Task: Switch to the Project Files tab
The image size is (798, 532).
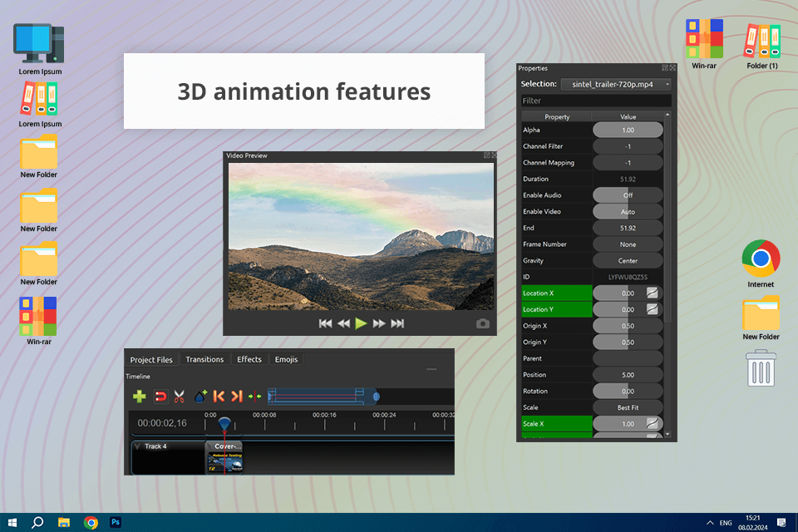Action: [x=151, y=359]
